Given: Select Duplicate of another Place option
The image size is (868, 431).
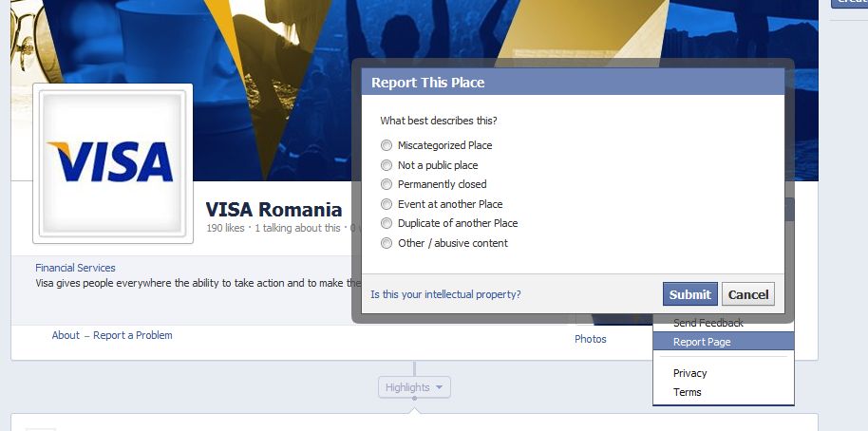Looking at the screenshot, I should point(387,223).
